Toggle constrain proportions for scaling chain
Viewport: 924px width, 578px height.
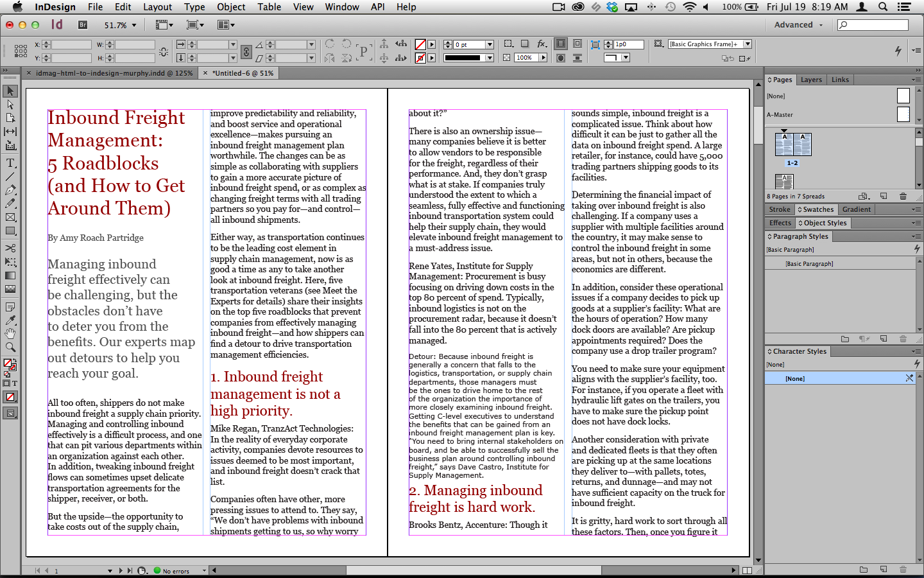click(x=246, y=51)
